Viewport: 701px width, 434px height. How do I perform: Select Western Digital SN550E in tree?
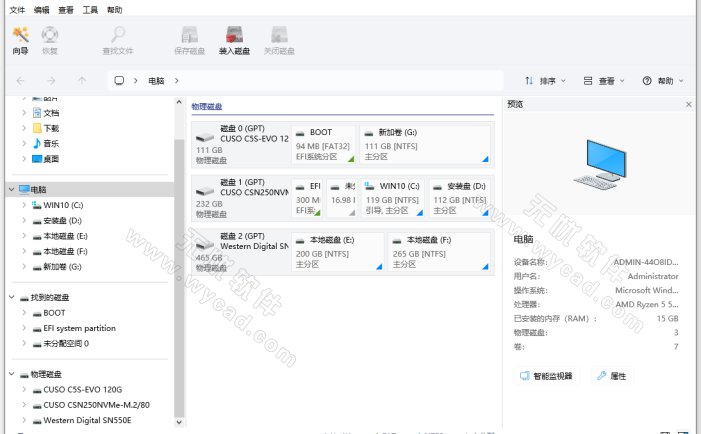[x=82, y=420]
